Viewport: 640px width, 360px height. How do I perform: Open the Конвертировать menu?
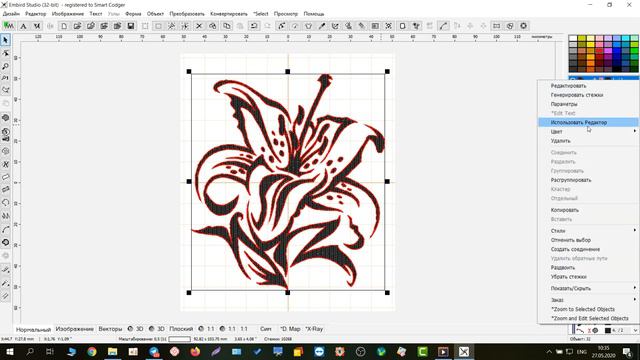(x=229, y=13)
